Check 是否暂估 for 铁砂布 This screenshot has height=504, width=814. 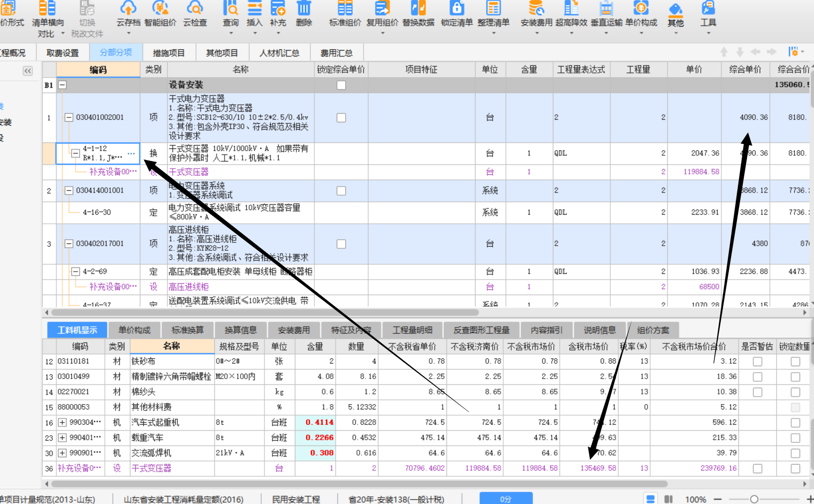pos(758,362)
